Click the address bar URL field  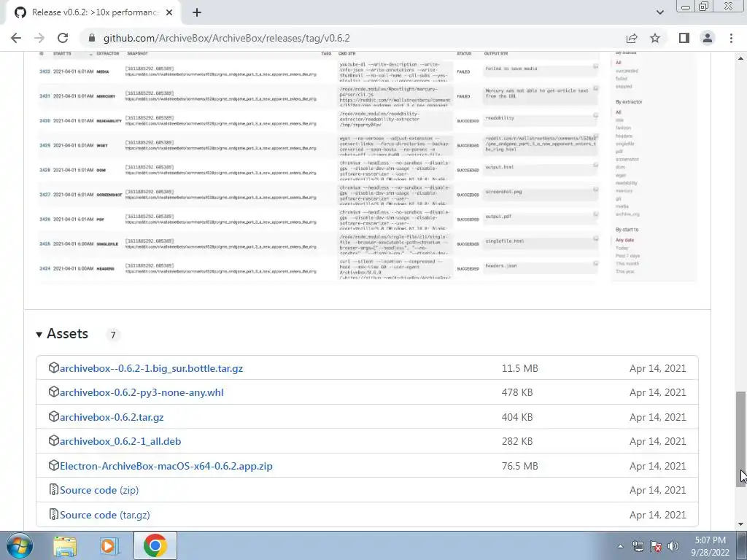tap(352, 38)
